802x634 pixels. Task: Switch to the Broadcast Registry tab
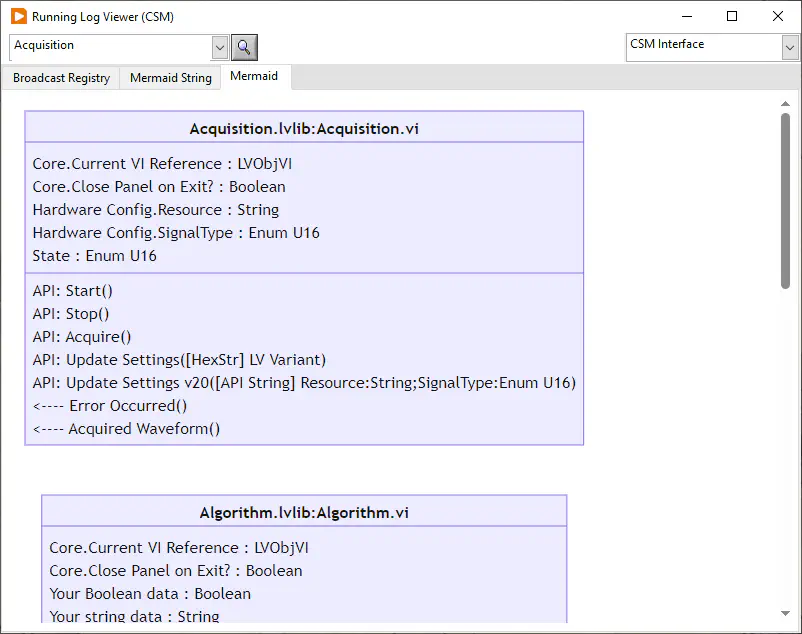click(61, 78)
